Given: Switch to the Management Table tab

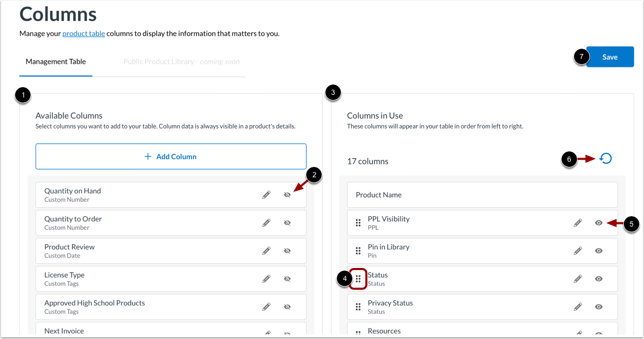Looking at the screenshot, I should click(x=56, y=61).
